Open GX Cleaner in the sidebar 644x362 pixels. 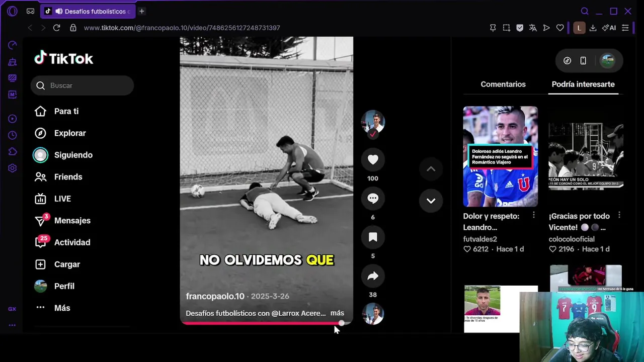13,62
